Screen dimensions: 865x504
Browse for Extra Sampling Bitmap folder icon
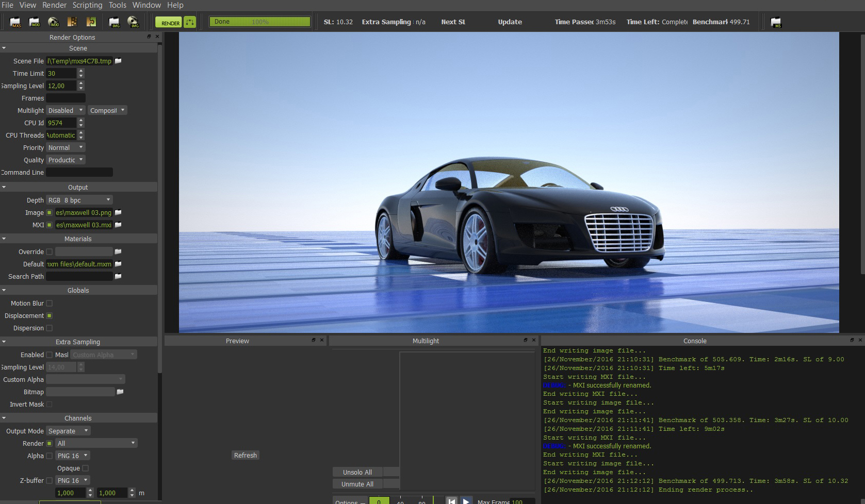coord(120,392)
